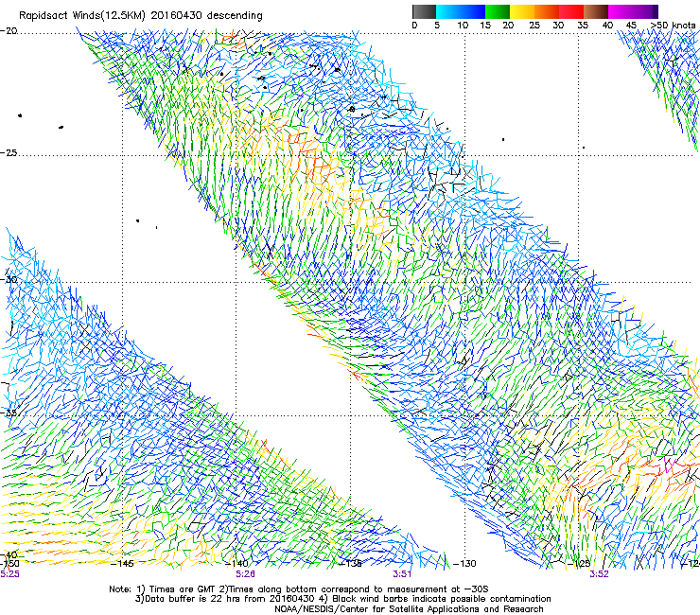Click the '>50 knots' legend label
Image resolution: width=700 pixels, height=615 pixels.
coord(674,26)
